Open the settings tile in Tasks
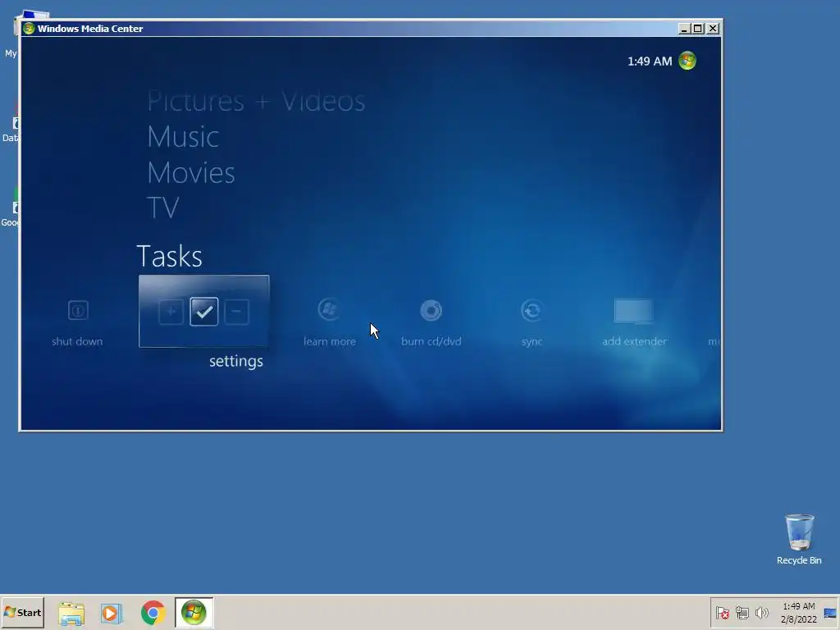 (x=203, y=311)
